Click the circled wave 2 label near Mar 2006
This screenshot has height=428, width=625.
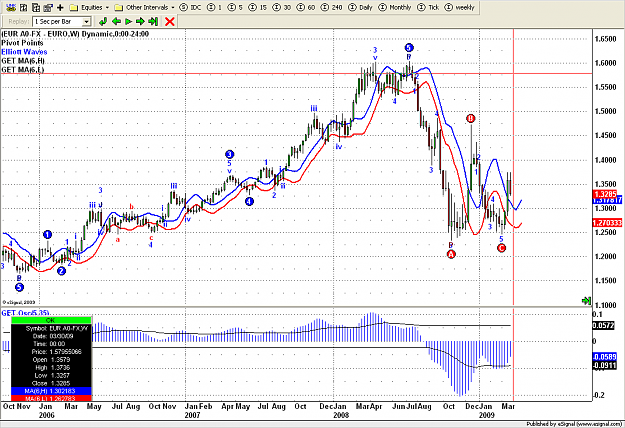click(61, 271)
